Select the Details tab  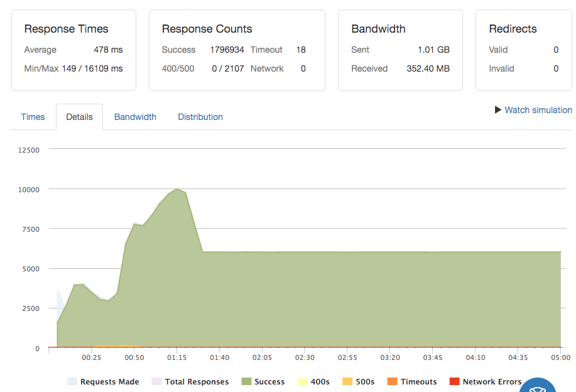click(79, 117)
